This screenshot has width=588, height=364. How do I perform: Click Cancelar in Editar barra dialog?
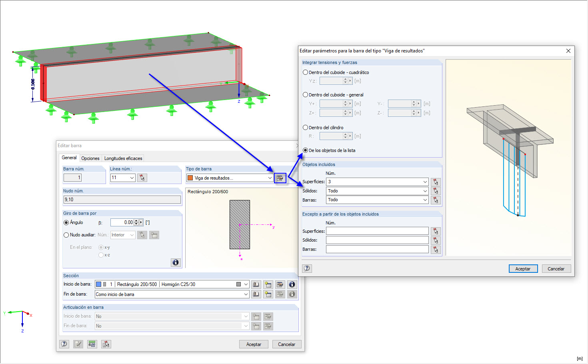287,344
